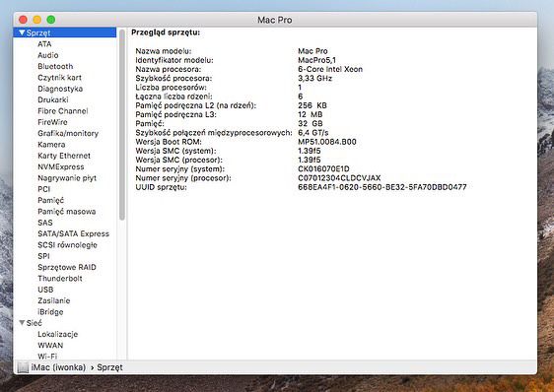Select Zasilanie in the sidebar
Viewport: 554px width, 392px height.
coord(54,300)
